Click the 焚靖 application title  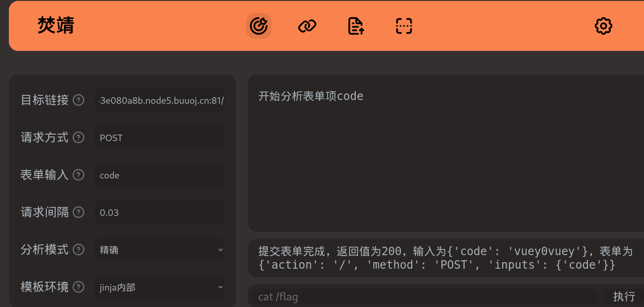[x=56, y=26]
